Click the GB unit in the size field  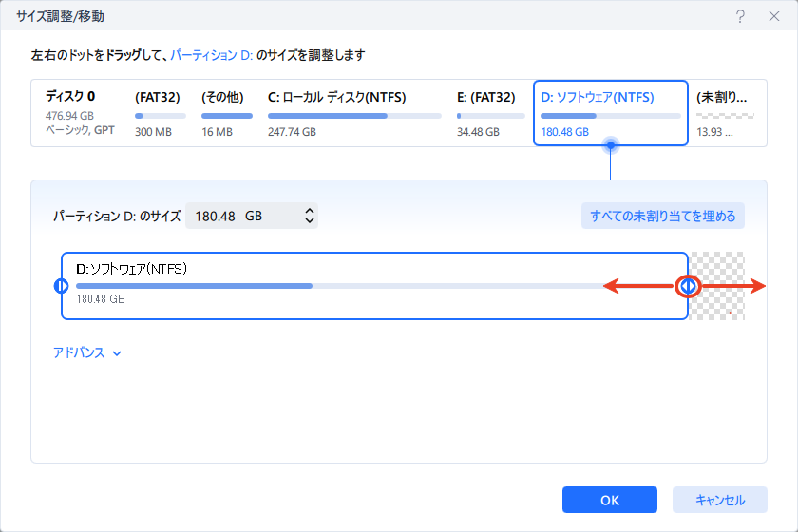[x=254, y=216]
